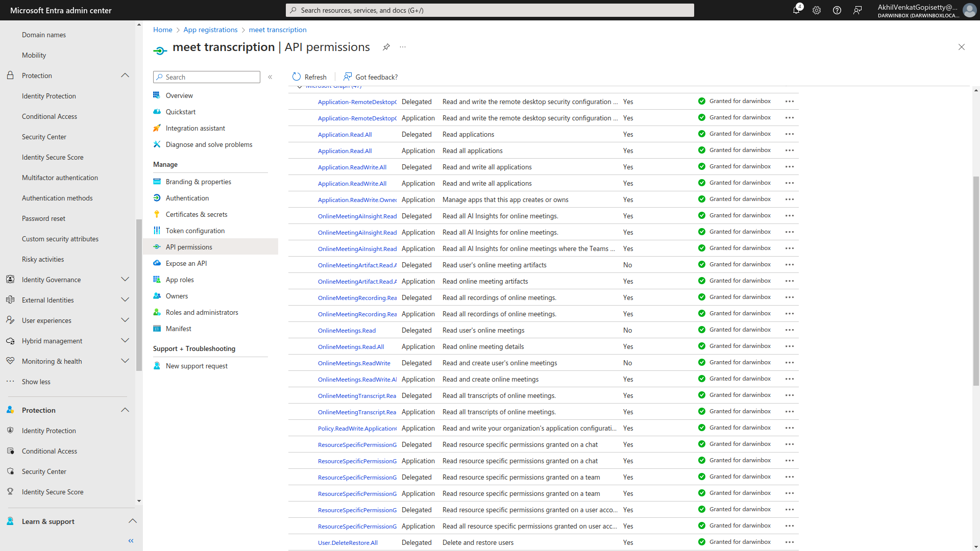Open the feedback icon in top bar
Viewport: 980px width, 551px height.
(857, 10)
